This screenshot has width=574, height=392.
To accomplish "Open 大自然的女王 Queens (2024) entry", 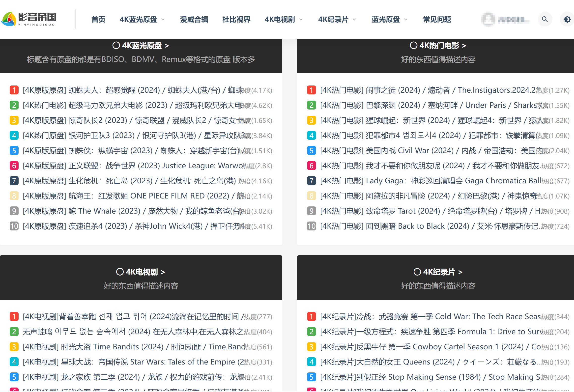I will (x=430, y=362).
